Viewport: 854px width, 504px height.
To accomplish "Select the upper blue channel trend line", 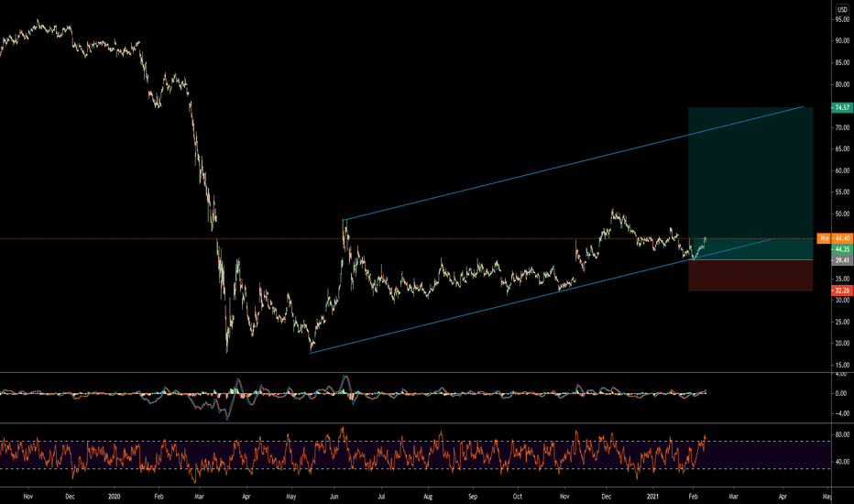I will point(573,163).
